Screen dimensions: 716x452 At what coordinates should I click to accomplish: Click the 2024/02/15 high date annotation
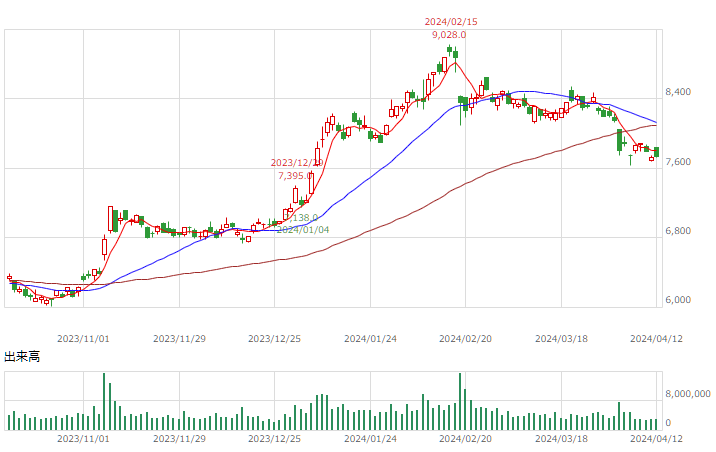click(451, 21)
